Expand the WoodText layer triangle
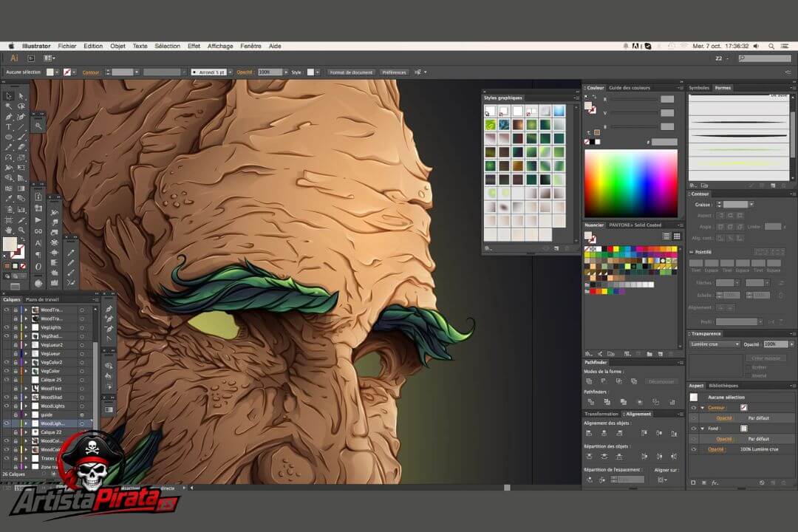 click(26, 389)
